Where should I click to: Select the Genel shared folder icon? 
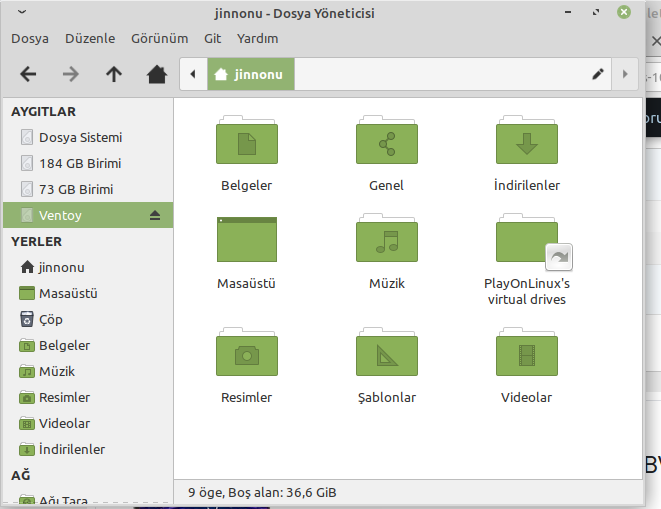tap(387, 140)
